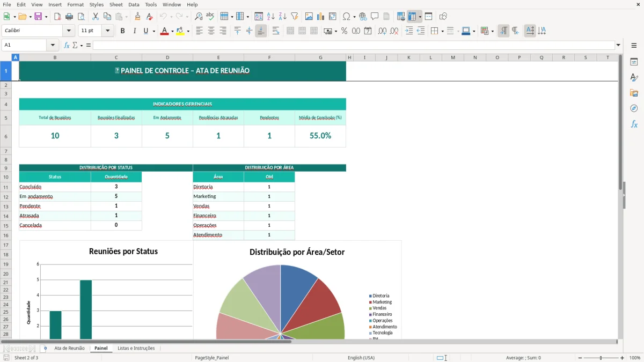
Task: Open the Function Wizard fx icon
Action: [67, 45]
